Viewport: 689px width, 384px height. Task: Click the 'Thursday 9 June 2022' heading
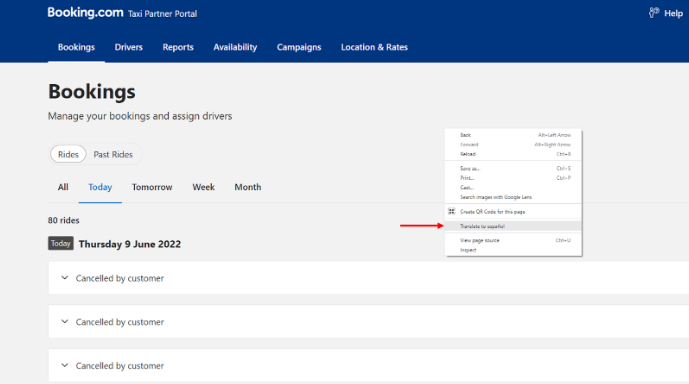(130, 244)
